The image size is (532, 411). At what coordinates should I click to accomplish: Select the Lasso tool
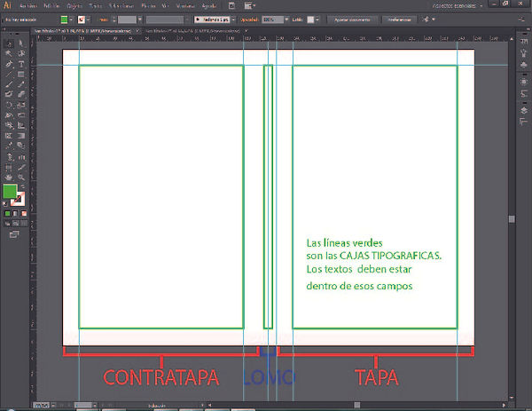[x=21, y=53]
